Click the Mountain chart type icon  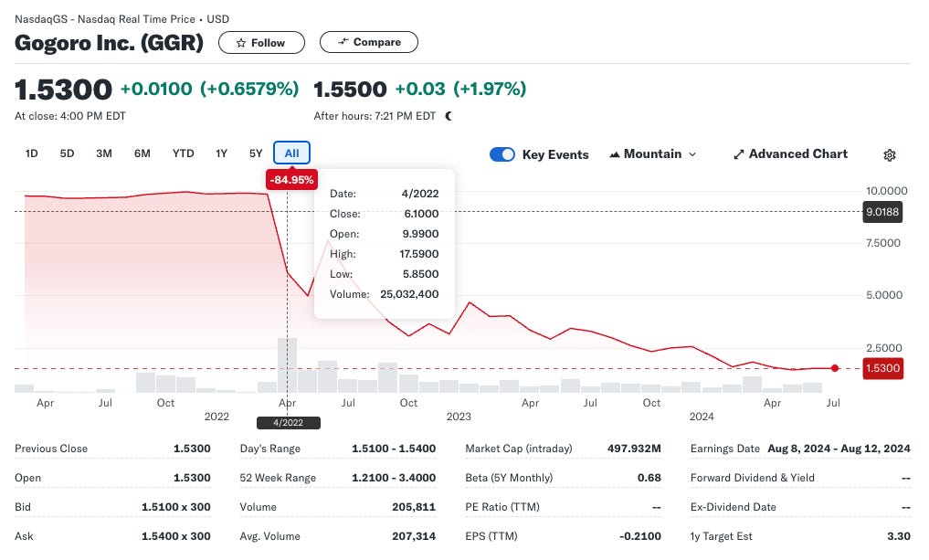615,154
